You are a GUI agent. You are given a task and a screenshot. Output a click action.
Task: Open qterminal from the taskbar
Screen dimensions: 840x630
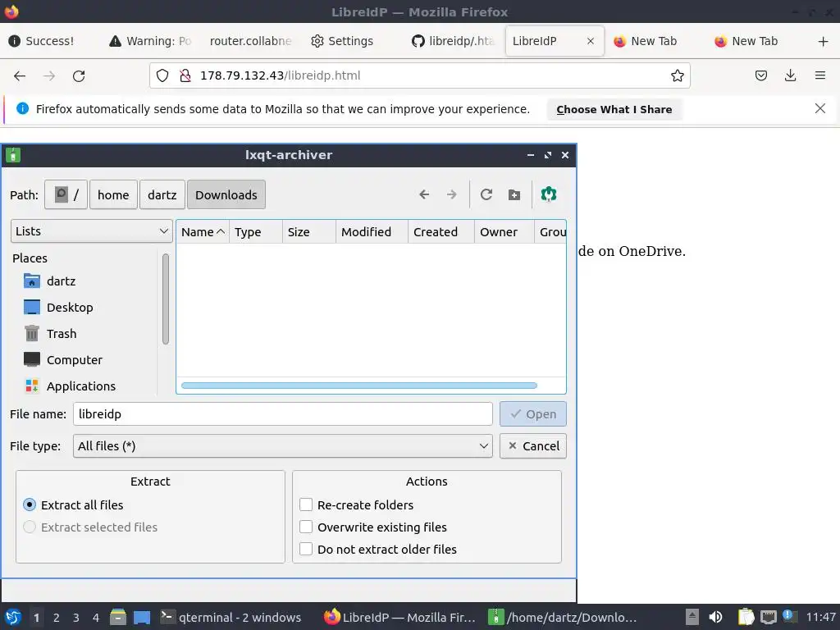click(231, 617)
